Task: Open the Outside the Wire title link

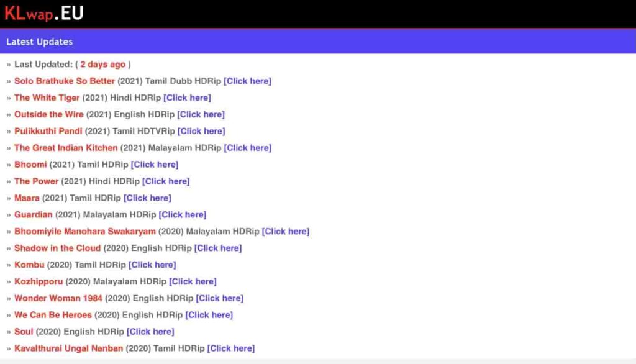Action: tap(49, 114)
